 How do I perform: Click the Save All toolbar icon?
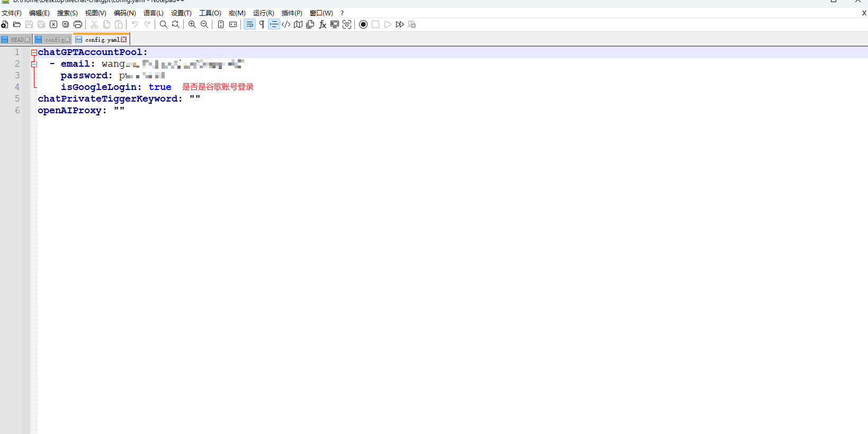(41, 24)
